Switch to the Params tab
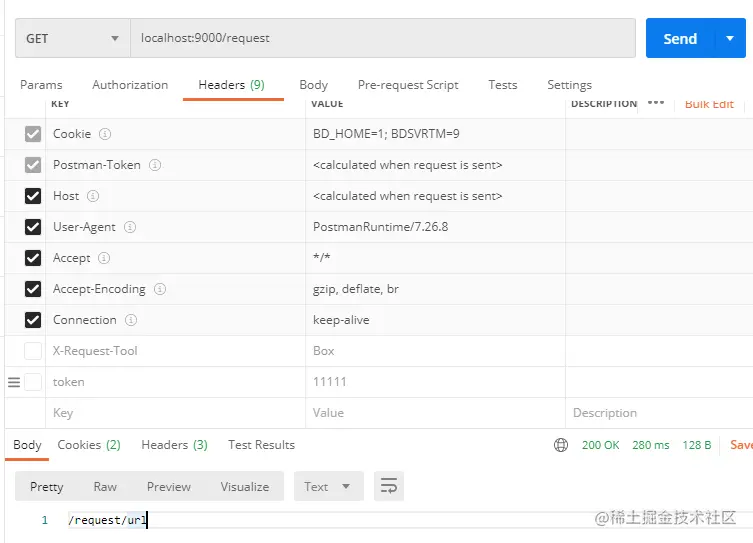 41,85
